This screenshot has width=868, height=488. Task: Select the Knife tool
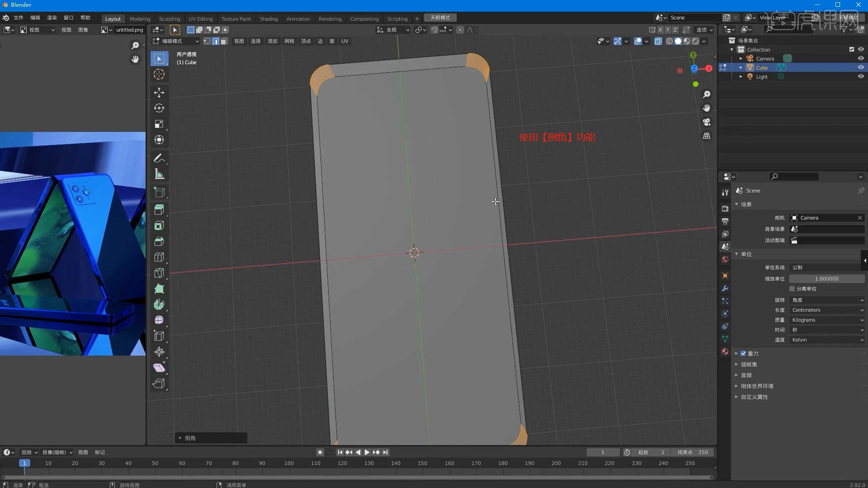point(159,273)
